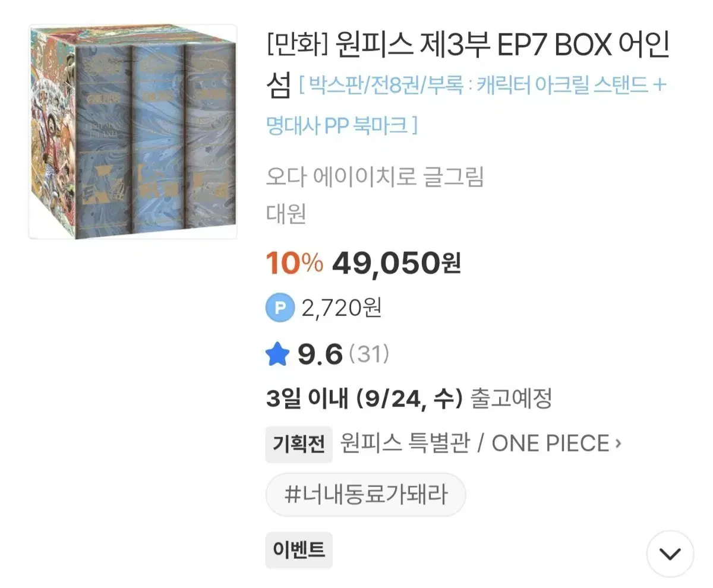Click the 9/24 출고예정 shipping info

[410, 399]
